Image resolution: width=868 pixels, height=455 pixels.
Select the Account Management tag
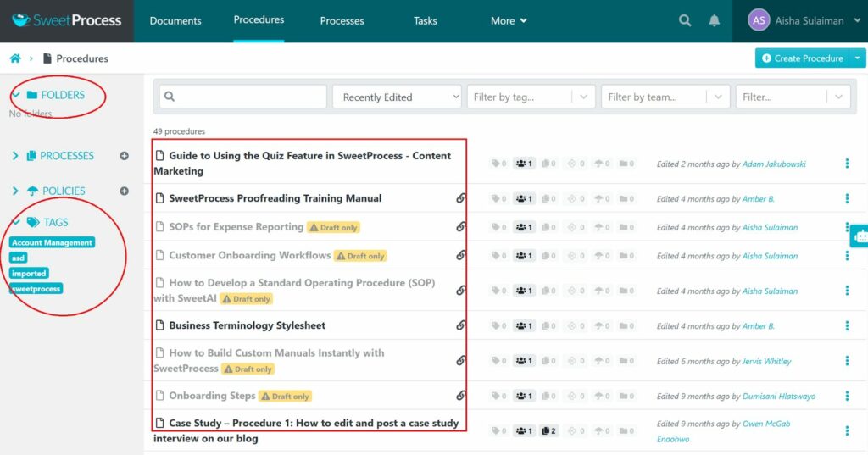(52, 243)
